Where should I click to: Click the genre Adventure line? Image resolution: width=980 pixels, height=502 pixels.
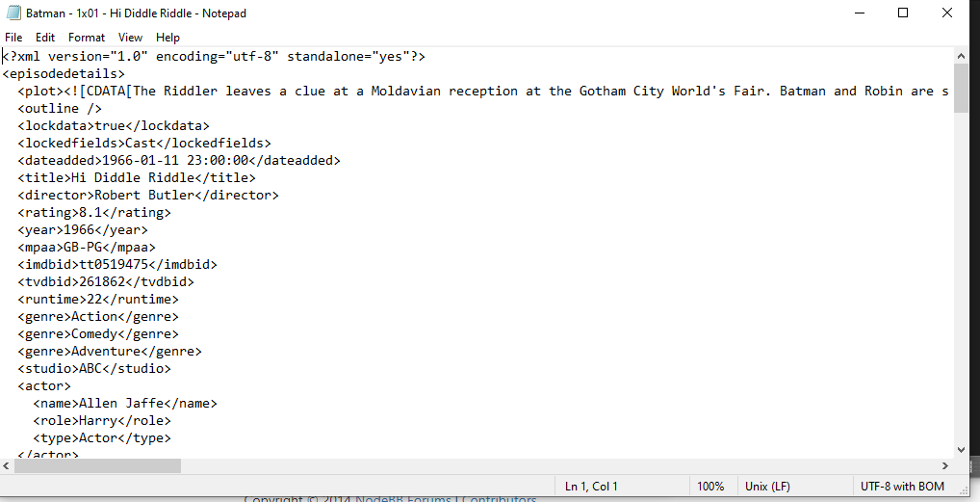tap(110, 351)
